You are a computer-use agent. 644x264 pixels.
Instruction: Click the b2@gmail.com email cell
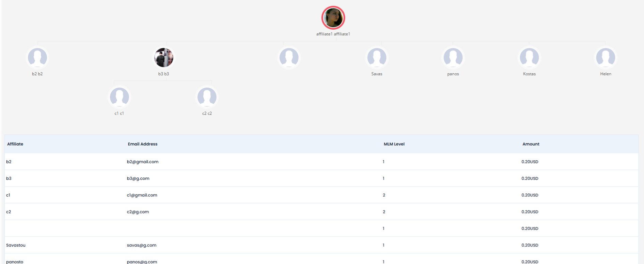[142, 162]
